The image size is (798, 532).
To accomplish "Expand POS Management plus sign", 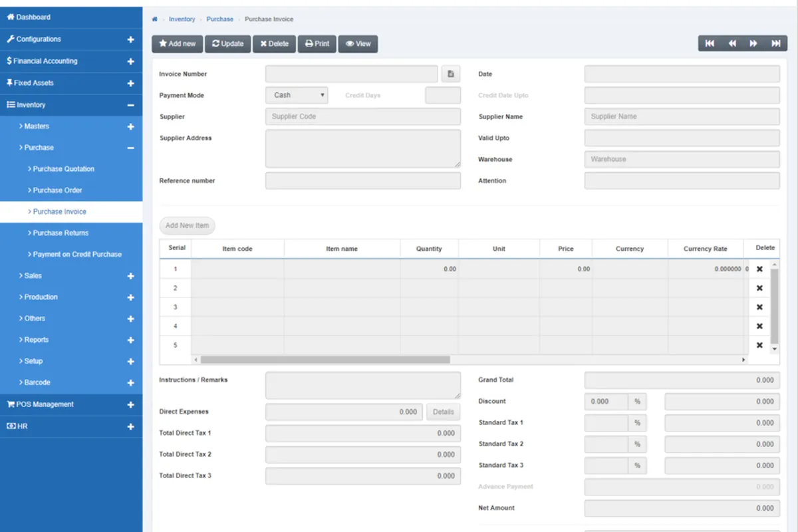I will (130, 404).
